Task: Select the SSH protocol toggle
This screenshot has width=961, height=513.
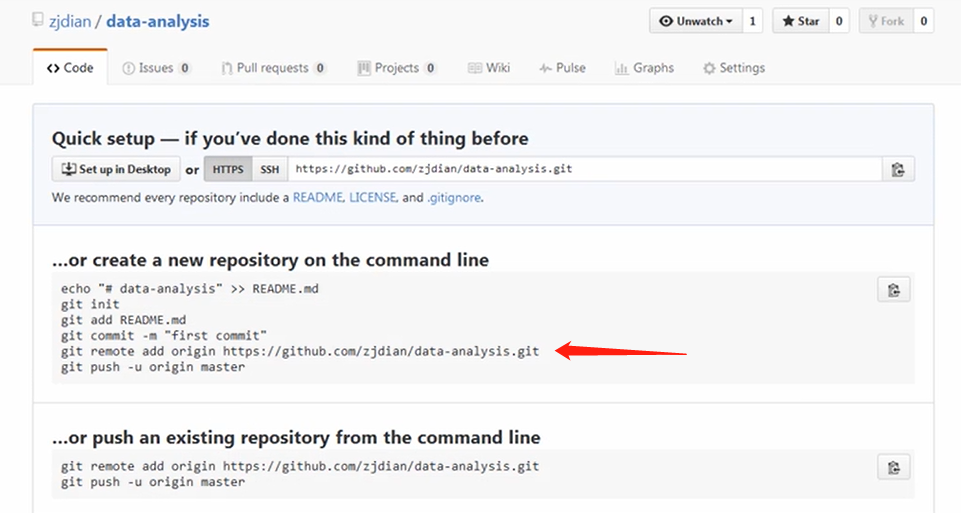Action: [x=270, y=169]
